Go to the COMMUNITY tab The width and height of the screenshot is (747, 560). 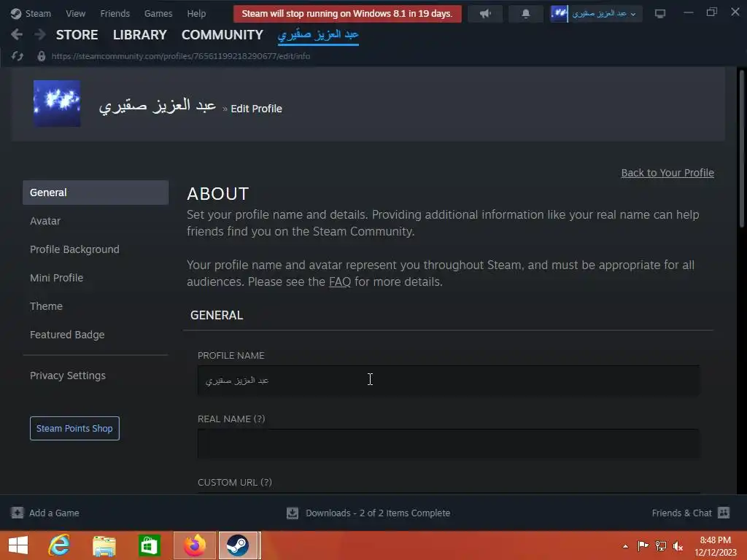pos(222,35)
